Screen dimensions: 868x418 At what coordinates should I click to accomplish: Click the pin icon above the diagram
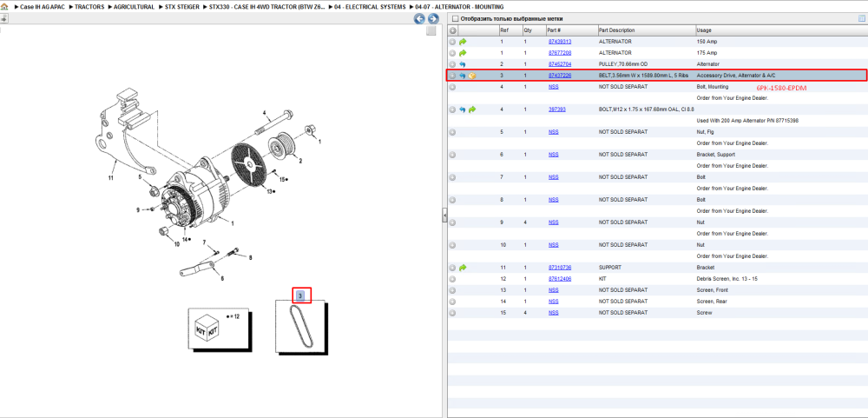tap(3, 18)
